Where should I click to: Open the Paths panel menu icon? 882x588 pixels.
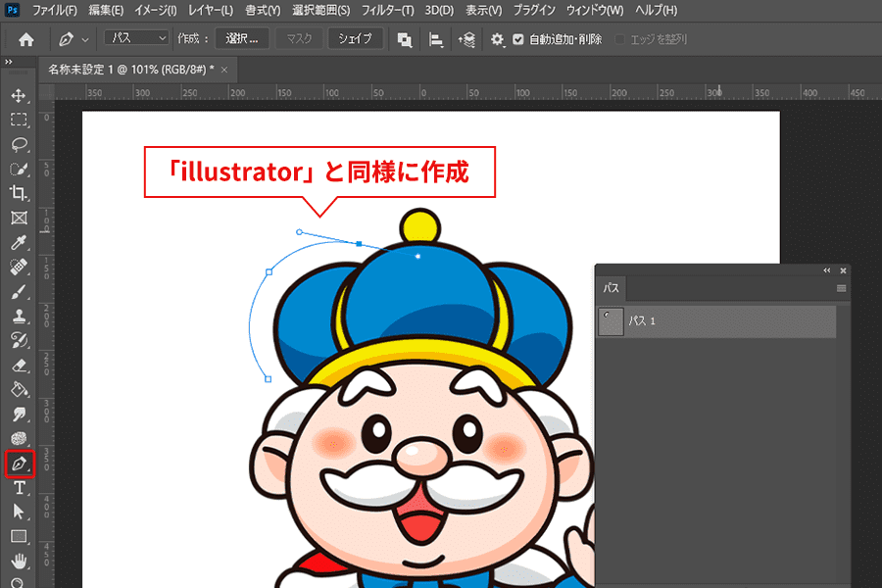(x=842, y=289)
